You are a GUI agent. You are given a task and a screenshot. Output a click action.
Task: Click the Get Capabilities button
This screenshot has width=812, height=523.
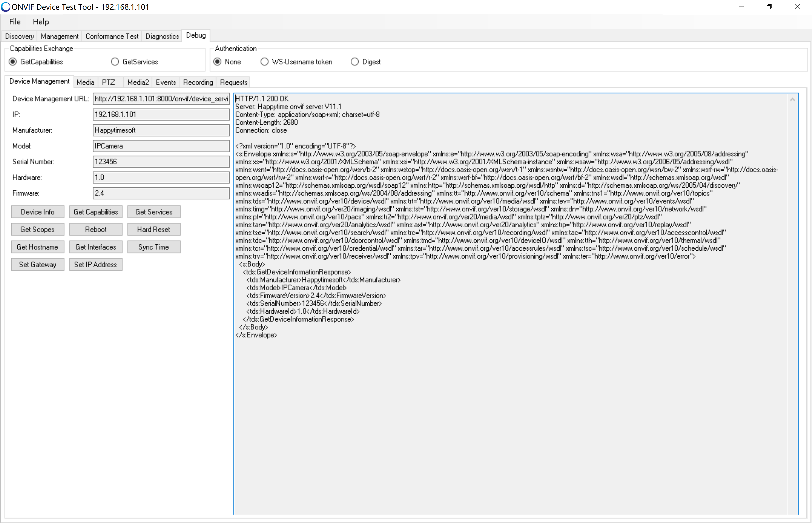coord(96,212)
